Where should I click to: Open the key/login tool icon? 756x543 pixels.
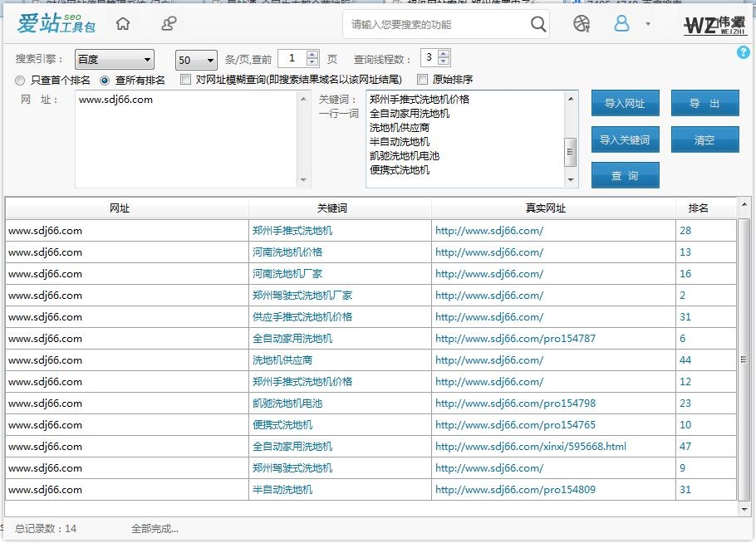(x=168, y=22)
